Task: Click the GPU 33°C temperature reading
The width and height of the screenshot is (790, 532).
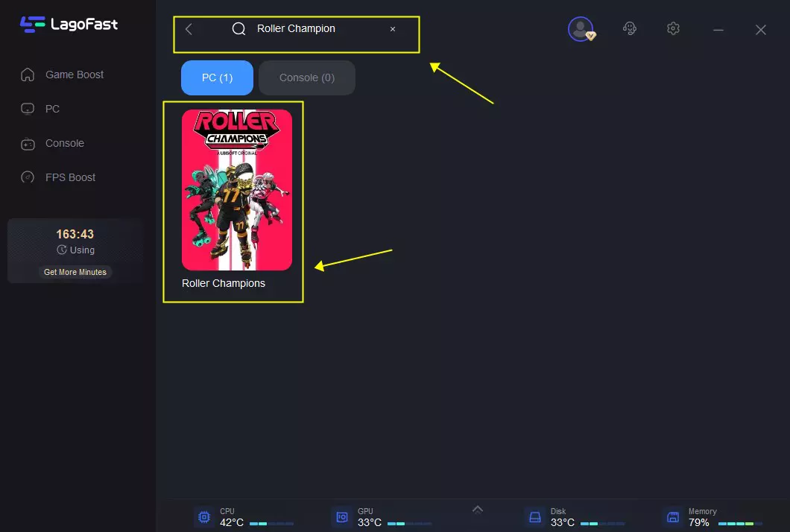Action: 370,522
